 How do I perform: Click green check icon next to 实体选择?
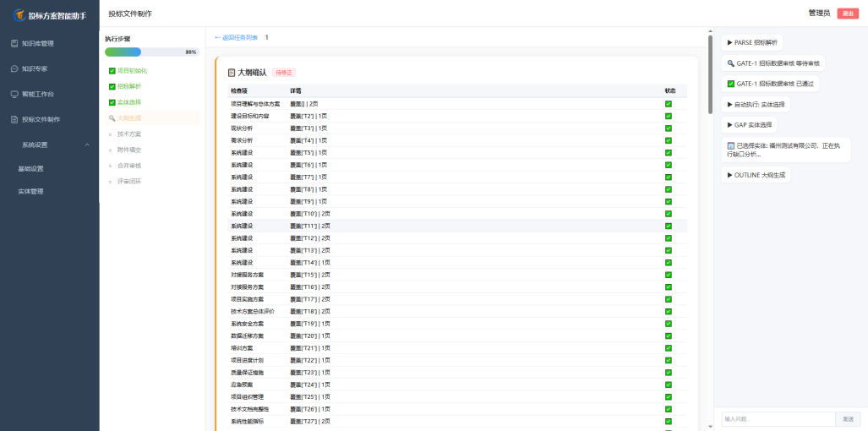pos(112,102)
